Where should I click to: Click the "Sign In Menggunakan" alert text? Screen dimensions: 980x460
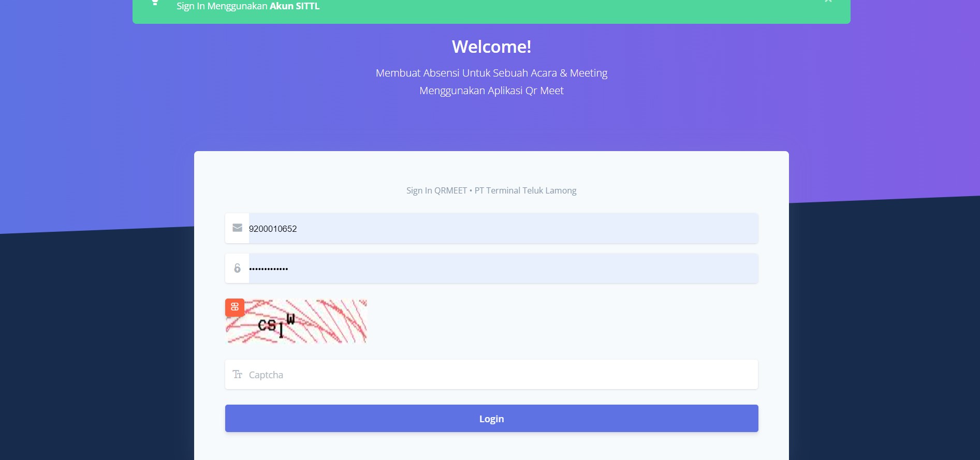coord(222,6)
